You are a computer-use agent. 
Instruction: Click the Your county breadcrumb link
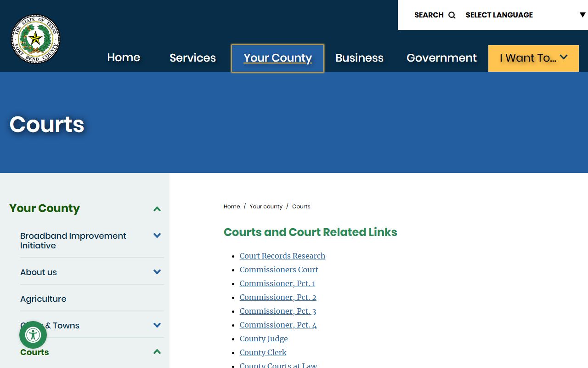(266, 207)
